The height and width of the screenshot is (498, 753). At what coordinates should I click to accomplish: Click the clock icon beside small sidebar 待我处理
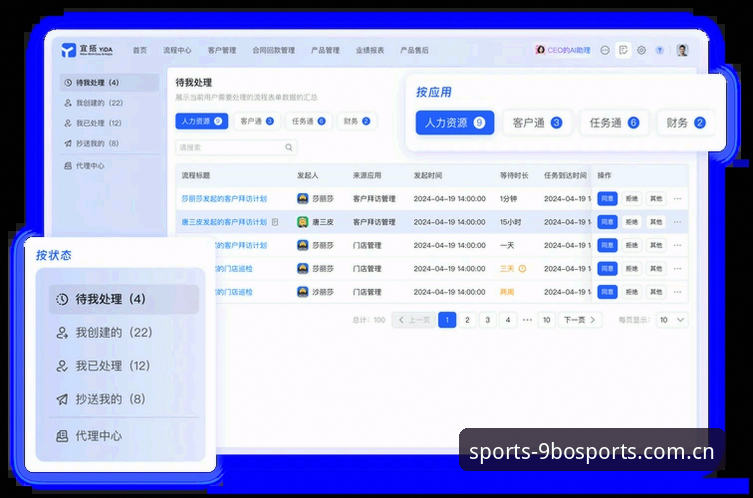point(68,83)
